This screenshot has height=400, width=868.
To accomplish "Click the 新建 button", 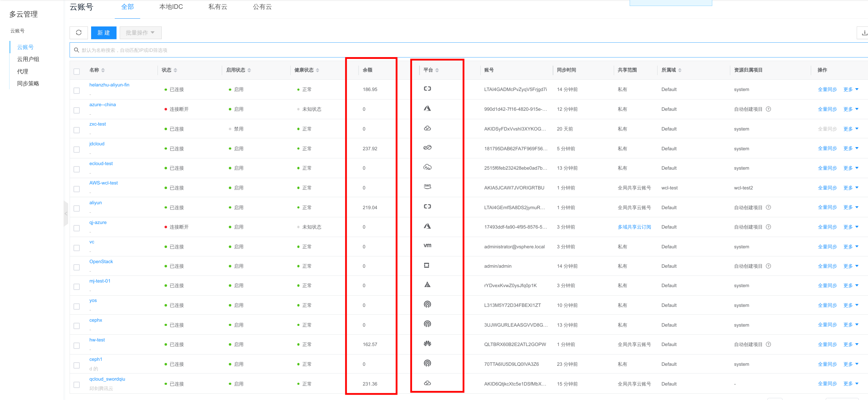I will point(103,33).
